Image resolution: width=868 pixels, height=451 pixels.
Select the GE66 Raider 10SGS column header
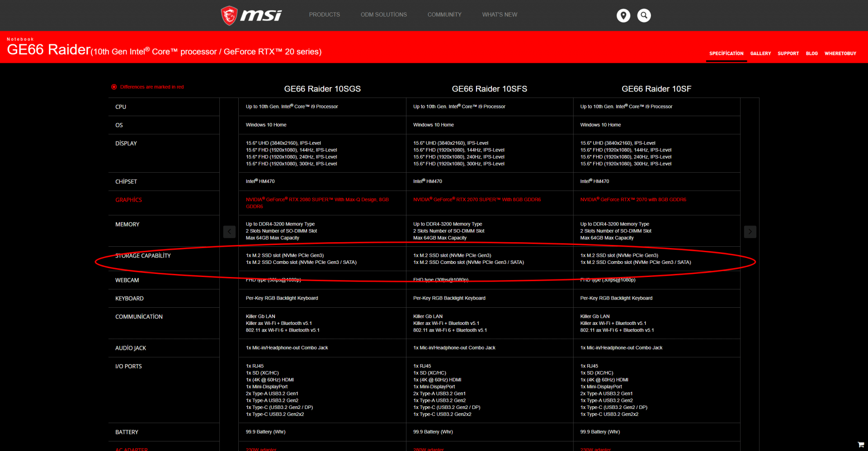[x=322, y=89]
